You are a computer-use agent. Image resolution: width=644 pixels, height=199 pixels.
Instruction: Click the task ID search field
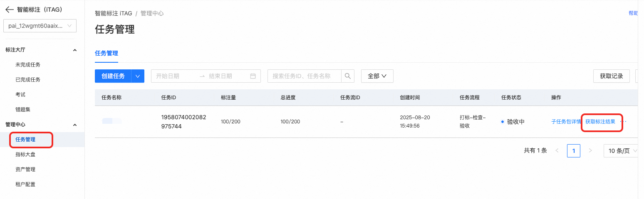tap(305, 76)
